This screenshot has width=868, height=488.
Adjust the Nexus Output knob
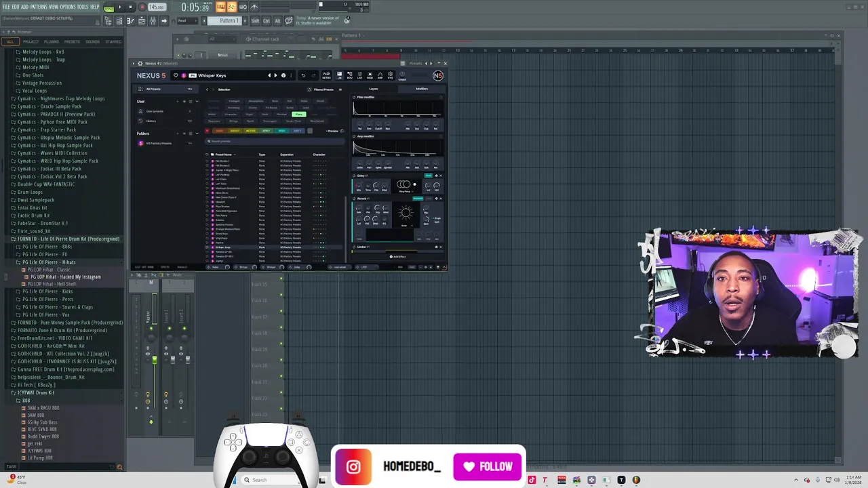click(x=402, y=75)
